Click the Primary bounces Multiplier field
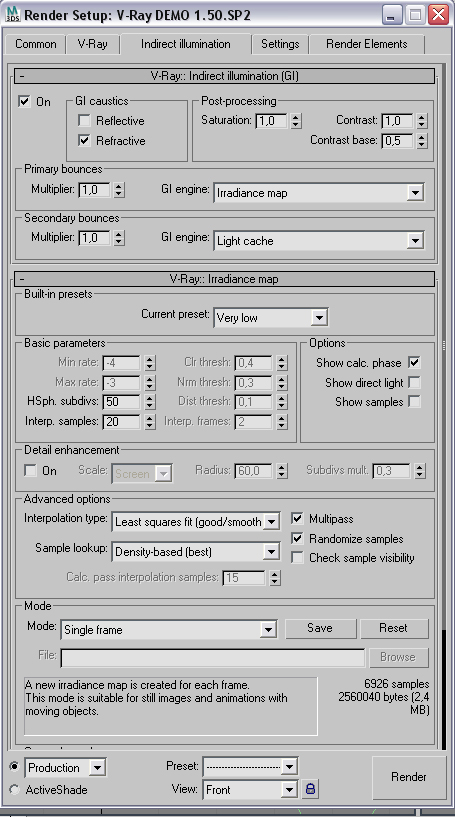Viewport: 455px width, 817px height. tap(95, 190)
